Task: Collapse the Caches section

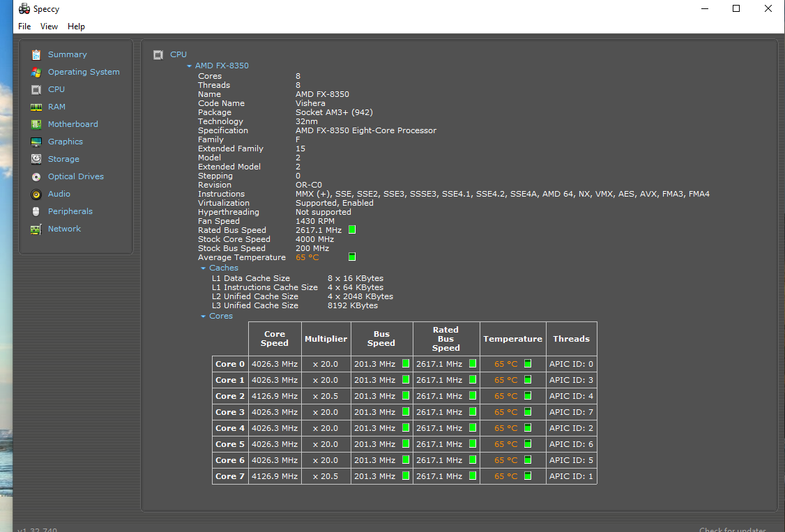Action: pos(203,268)
